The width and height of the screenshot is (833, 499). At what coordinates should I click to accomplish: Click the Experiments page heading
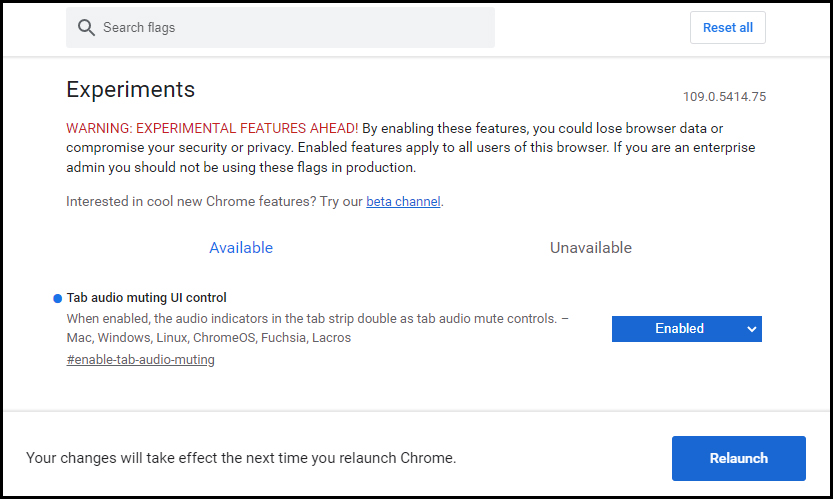131,89
